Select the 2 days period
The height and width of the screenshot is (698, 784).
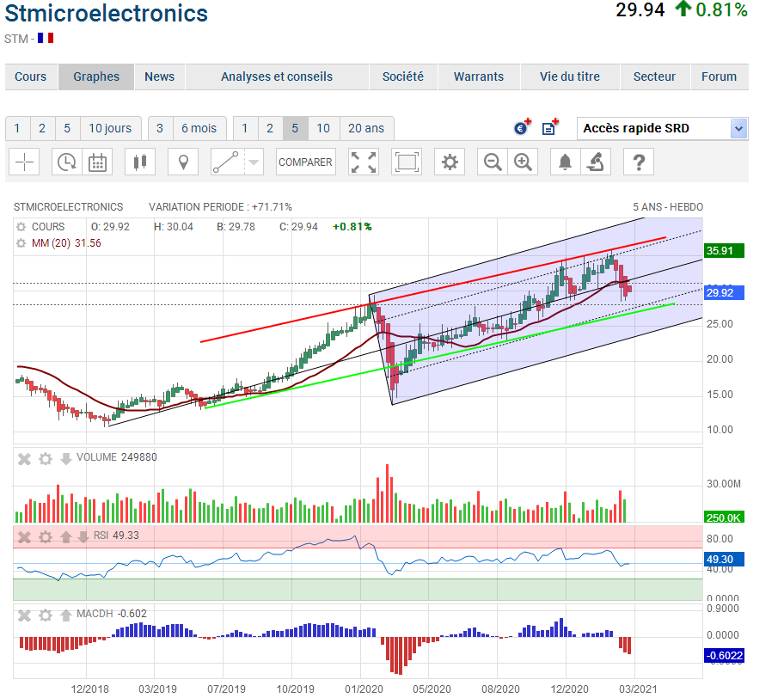(x=42, y=128)
